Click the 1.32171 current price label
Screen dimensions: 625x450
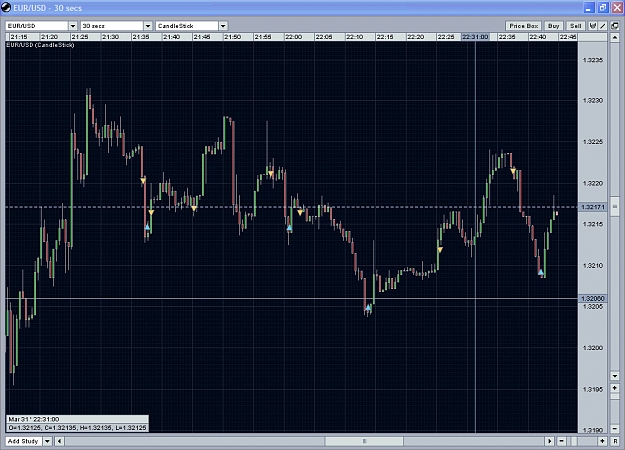click(593, 207)
